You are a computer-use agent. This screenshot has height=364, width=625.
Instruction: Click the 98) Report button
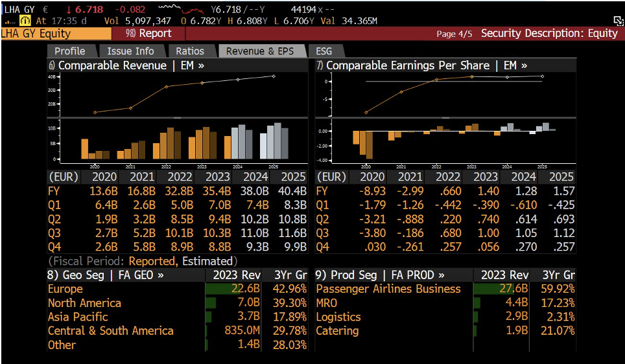coord(148,34)
